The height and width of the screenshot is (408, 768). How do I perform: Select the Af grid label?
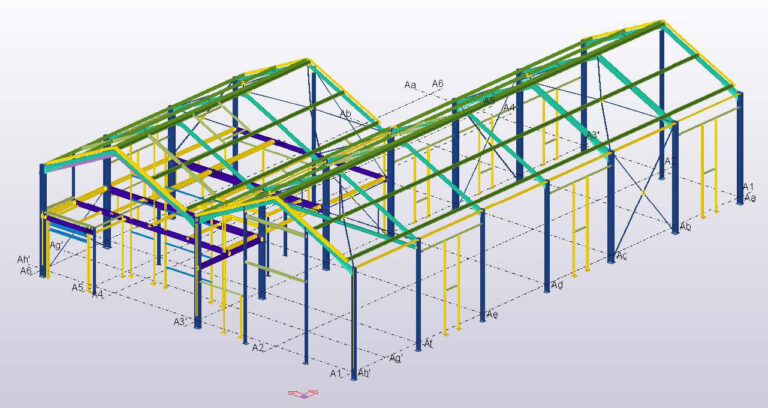427,343
